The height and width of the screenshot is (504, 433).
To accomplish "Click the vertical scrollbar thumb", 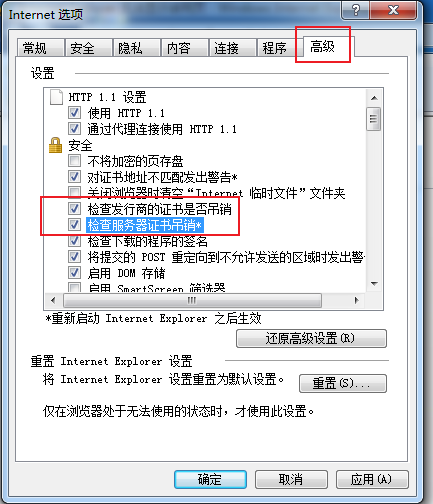I will pos(374,119).
